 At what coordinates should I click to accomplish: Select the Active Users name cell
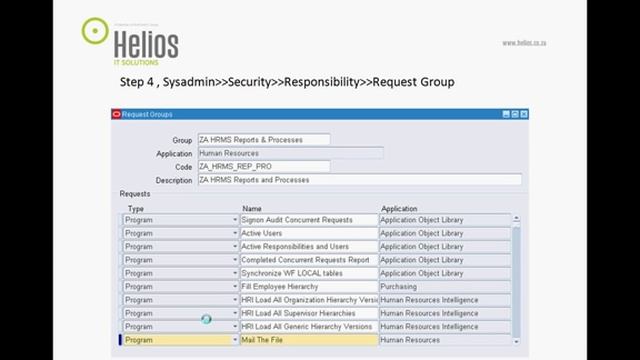tap(309, 233)
